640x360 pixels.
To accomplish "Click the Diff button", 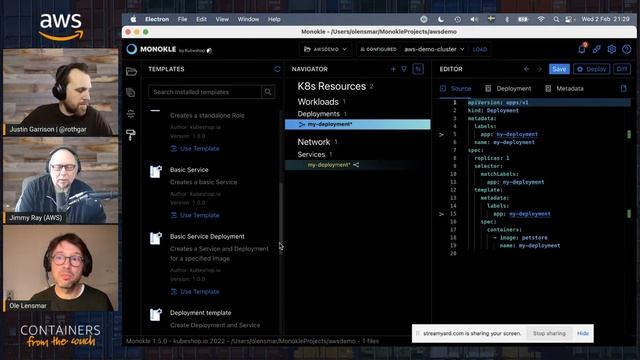I will pos(622,69).
